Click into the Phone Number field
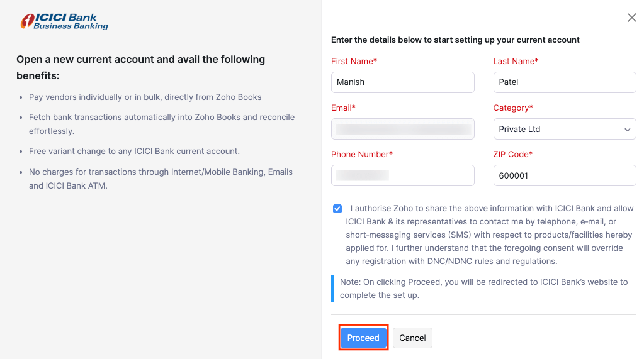 (402, 175)
